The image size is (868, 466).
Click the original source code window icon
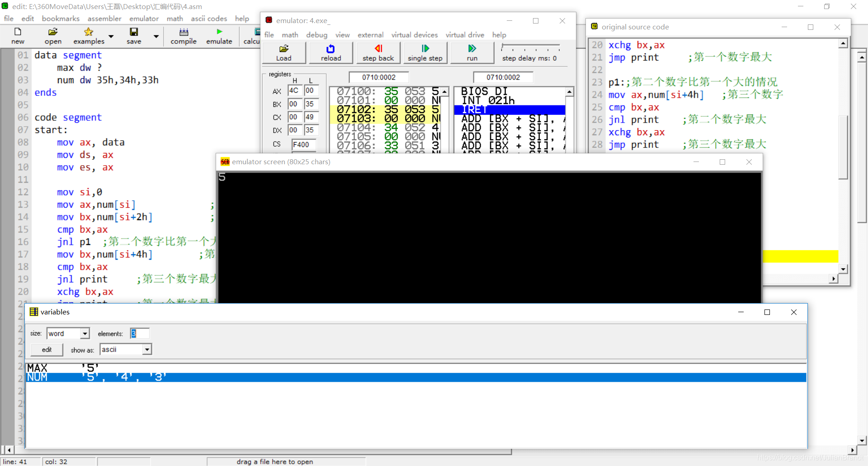(x=594, y=26)
